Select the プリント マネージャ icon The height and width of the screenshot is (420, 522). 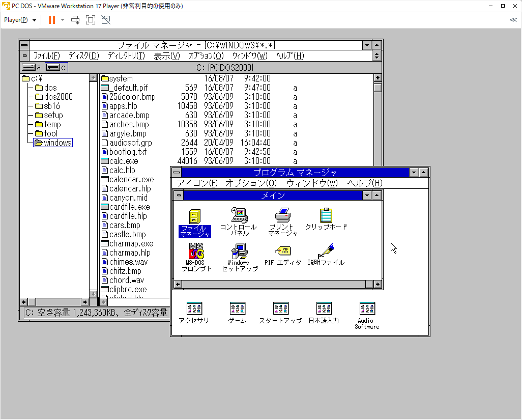tap(283, 222)
